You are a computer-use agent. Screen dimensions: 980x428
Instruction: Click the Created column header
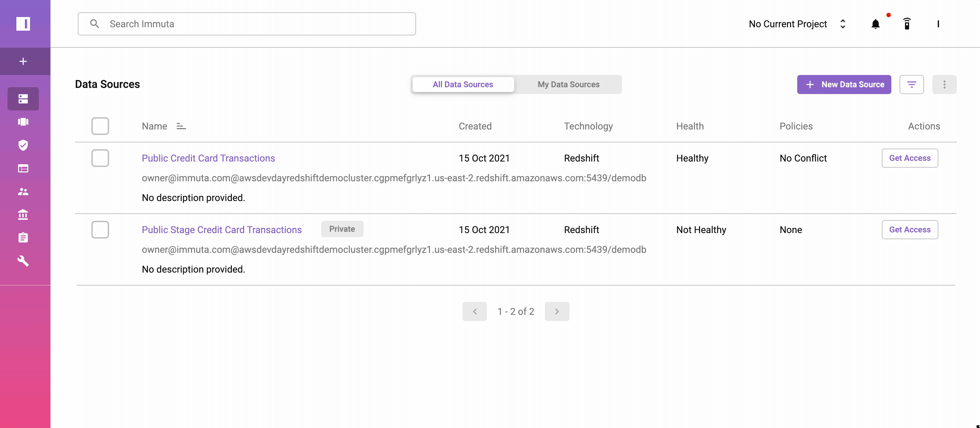point(475,126)
